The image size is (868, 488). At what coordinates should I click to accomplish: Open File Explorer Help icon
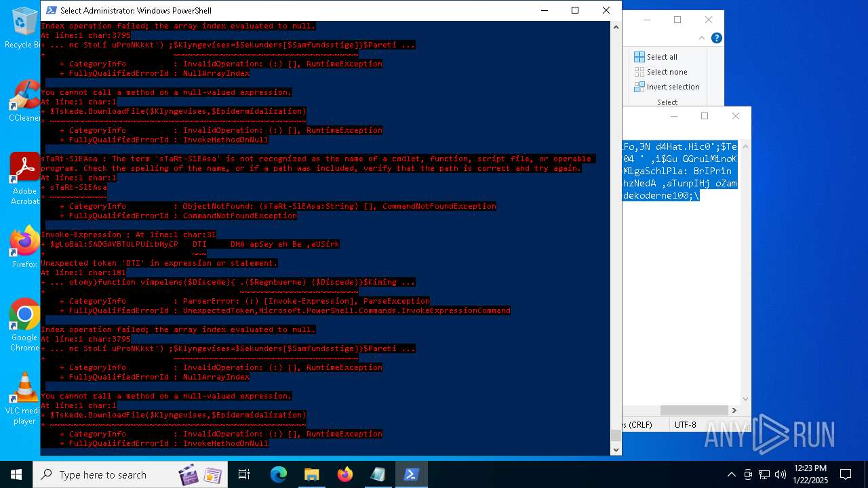coord(716,38)
